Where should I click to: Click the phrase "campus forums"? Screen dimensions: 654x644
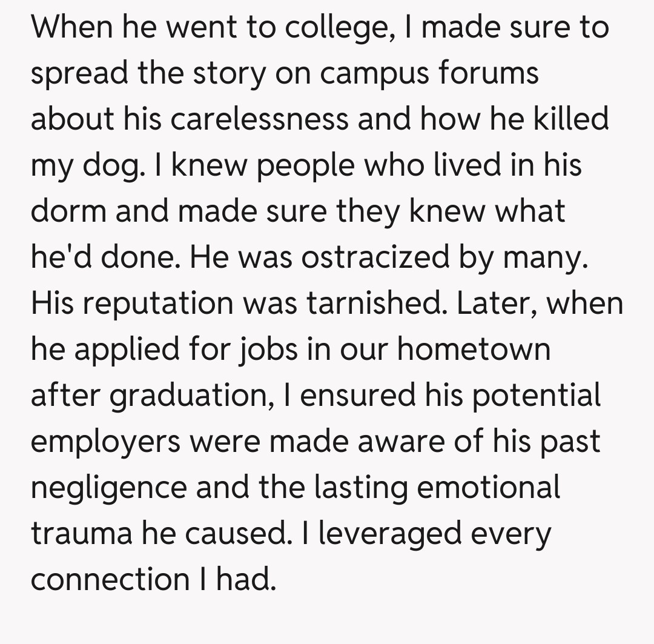[x=429, y=73]
